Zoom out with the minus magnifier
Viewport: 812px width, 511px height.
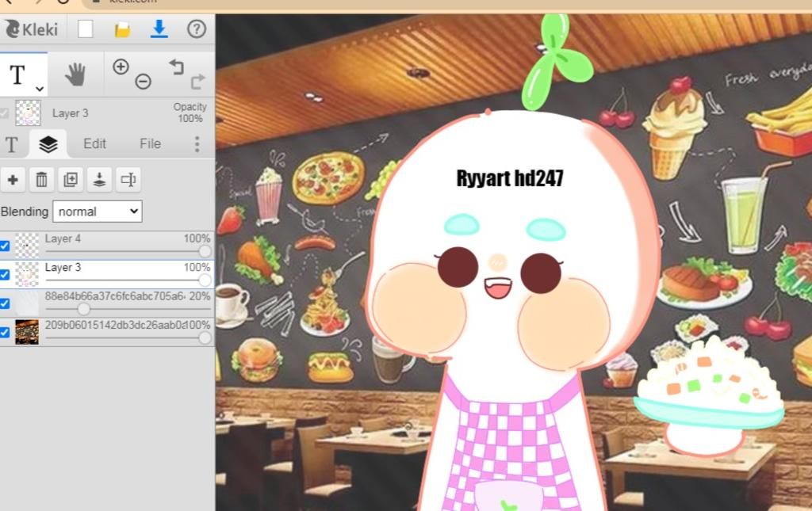(144, 81)
